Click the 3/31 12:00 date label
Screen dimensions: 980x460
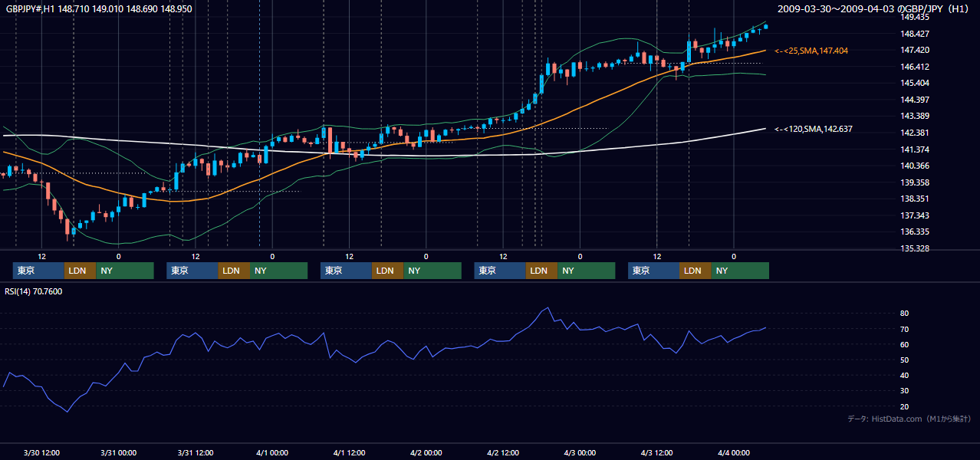tap(196, 452)
